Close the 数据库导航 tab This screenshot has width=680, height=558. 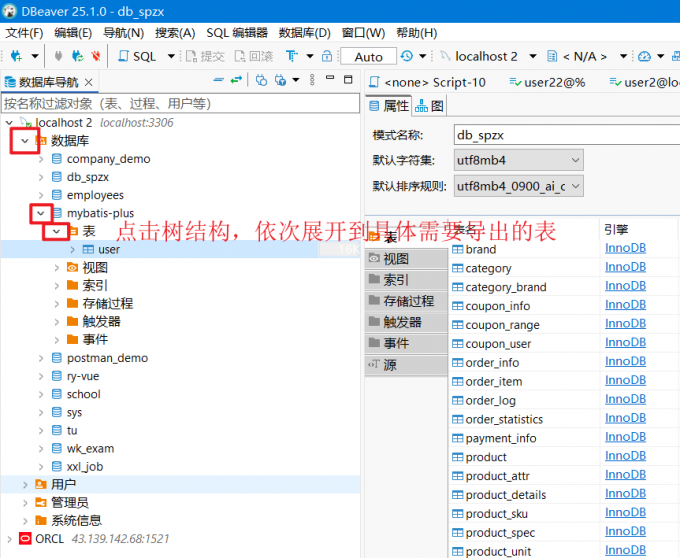88,82
